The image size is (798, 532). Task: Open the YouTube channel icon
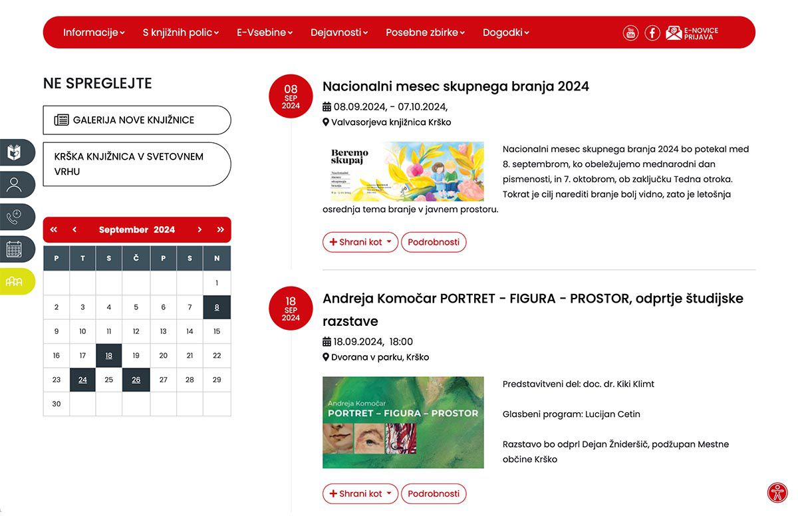click(630, 33)
